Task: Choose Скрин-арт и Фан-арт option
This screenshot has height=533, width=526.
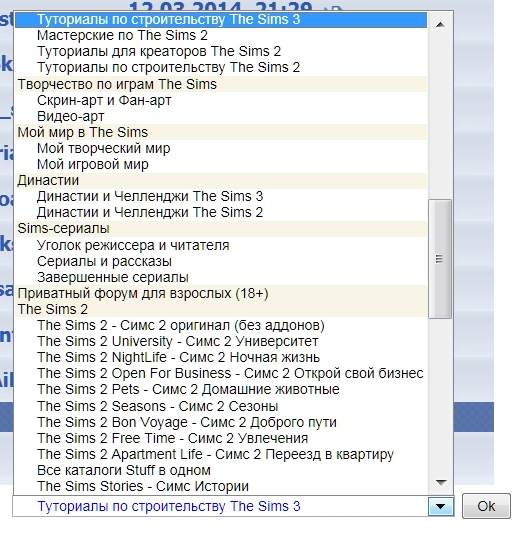Action: click(x=221, y=100)
